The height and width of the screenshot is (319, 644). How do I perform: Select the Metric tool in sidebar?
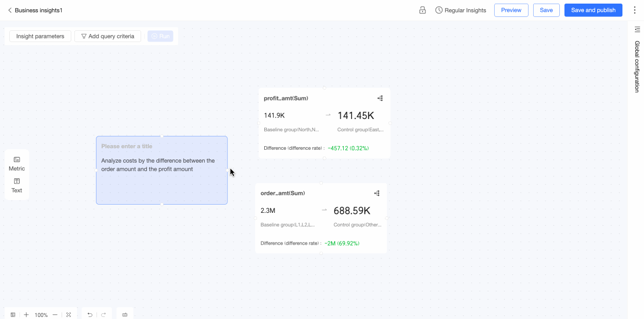[17, 164]
